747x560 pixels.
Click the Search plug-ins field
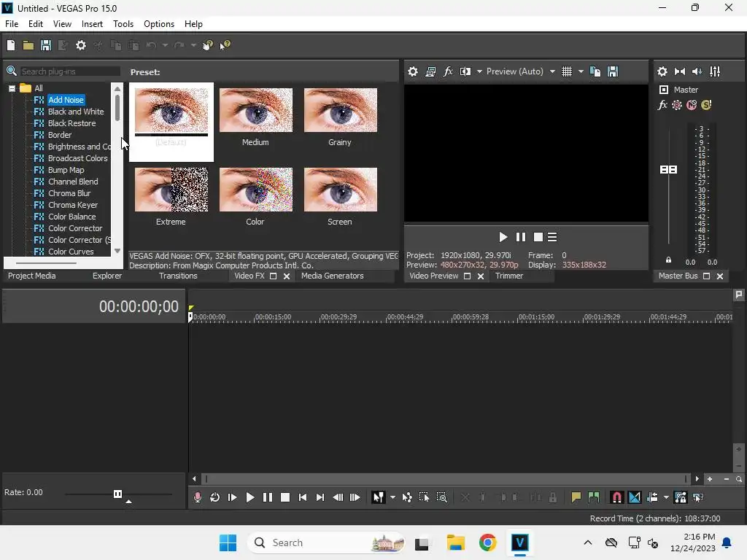(69, 71)
